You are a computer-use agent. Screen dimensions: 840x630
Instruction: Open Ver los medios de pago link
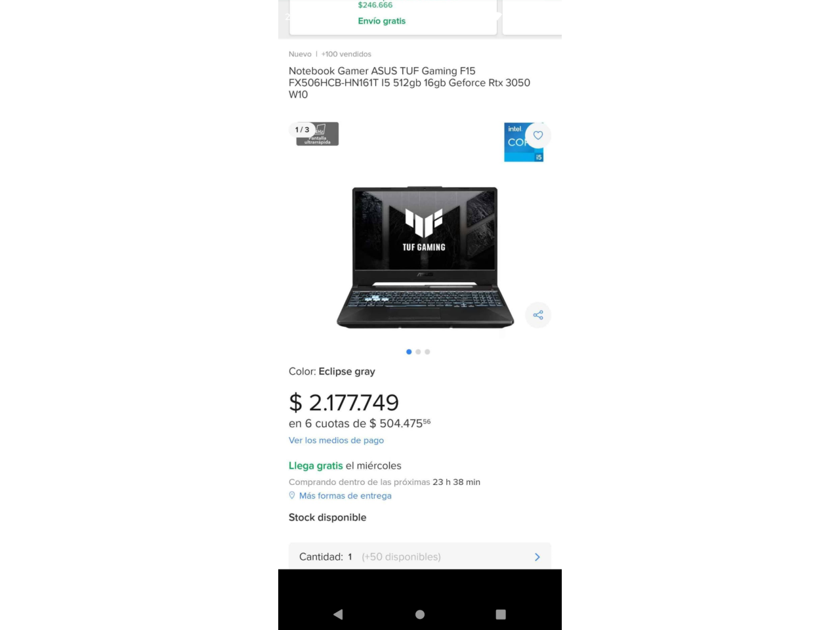point(336,440)
